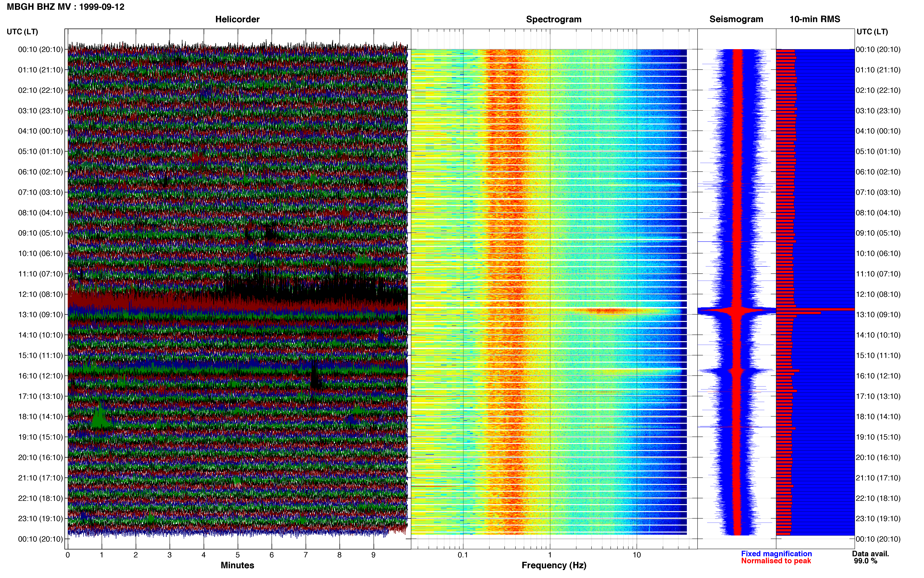This screenshot has width=924, height=578.
Task: Click the large green spike on the Helicorder near 18:10
Action: [x=100, y=415]
